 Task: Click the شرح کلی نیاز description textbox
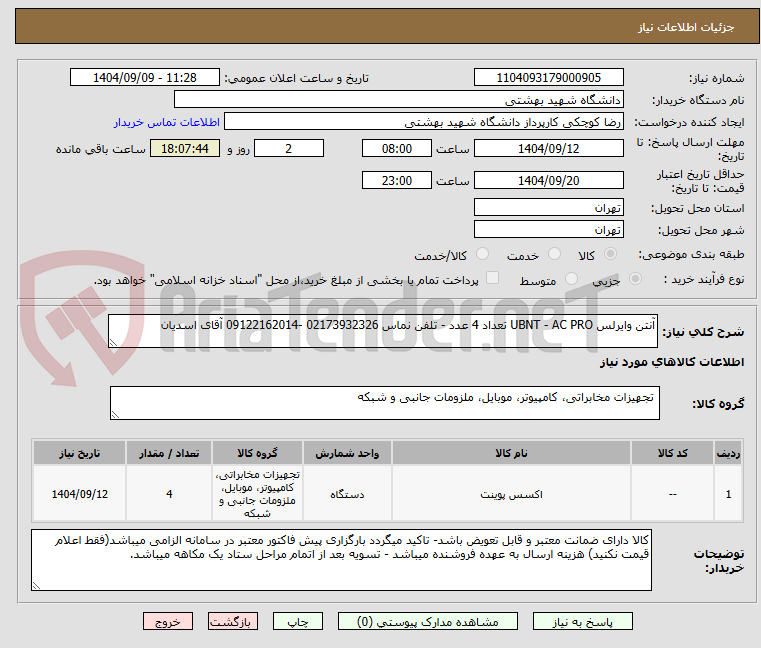point(383,332)
